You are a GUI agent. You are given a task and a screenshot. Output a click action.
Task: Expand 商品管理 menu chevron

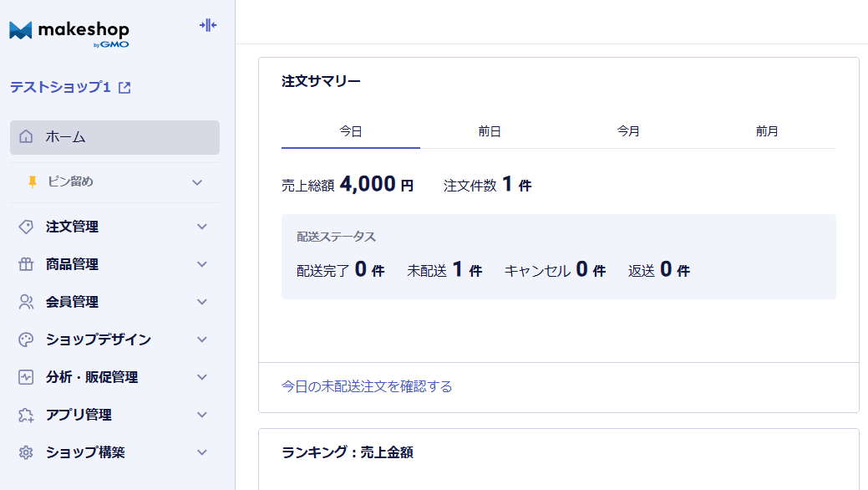pyautogui.click(x=202, y=264)
